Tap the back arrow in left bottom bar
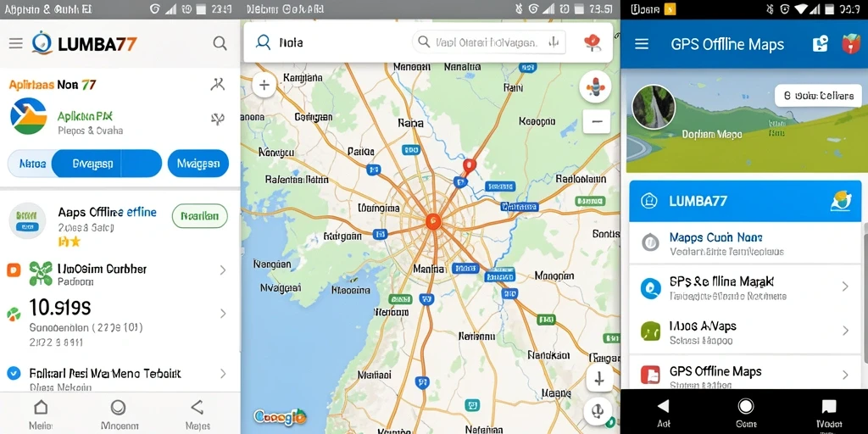 (x=197, y=408)
